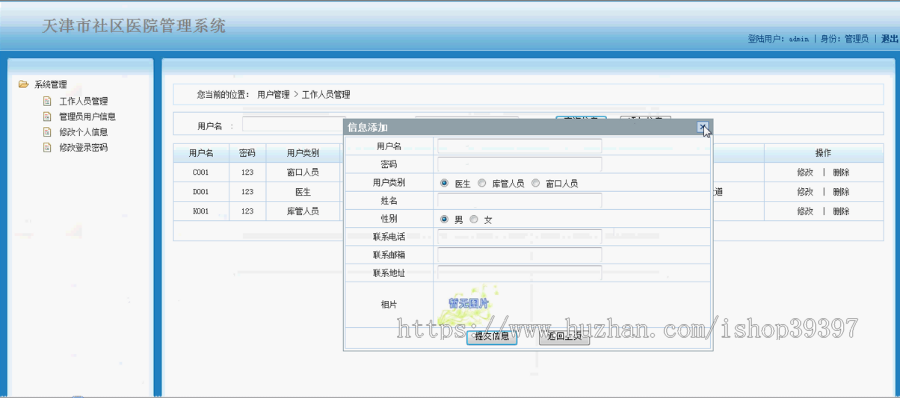The height and width of the screenshot is (398, 900).
Task: Focus the 用户名 search box
Action: [x=293, y=125]
